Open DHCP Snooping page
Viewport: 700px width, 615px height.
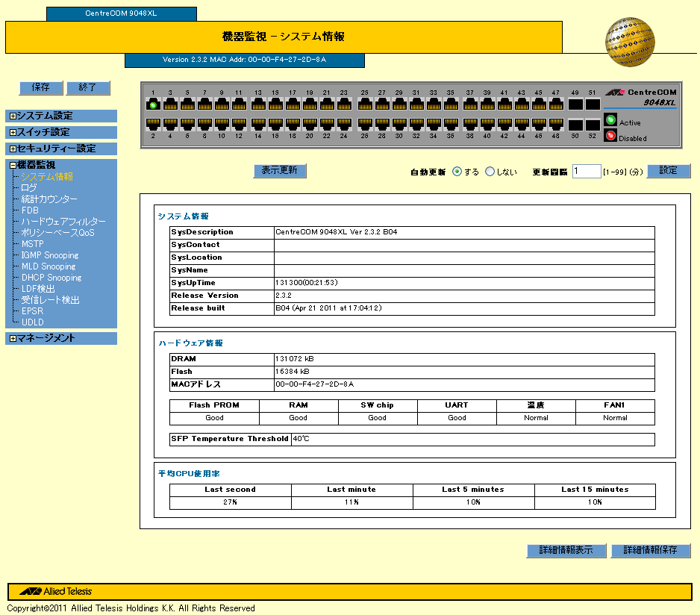(x=51, y=278)
